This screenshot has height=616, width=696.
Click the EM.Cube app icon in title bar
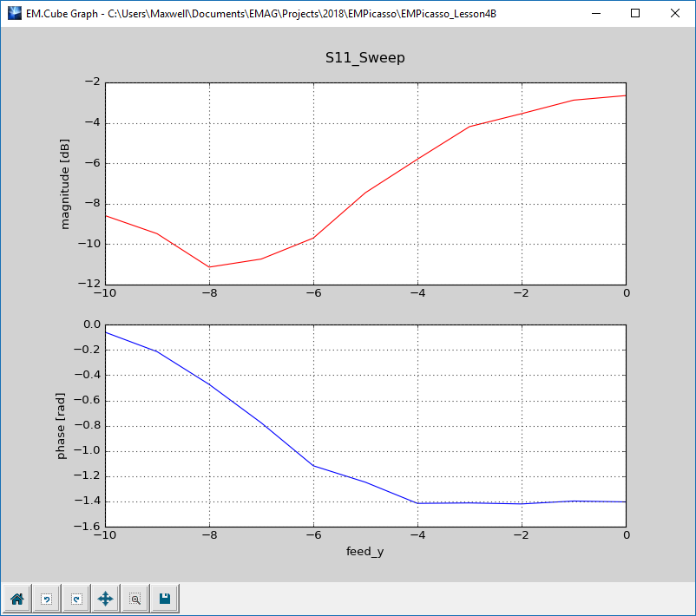pyautogui.click(x=15, y=13)
